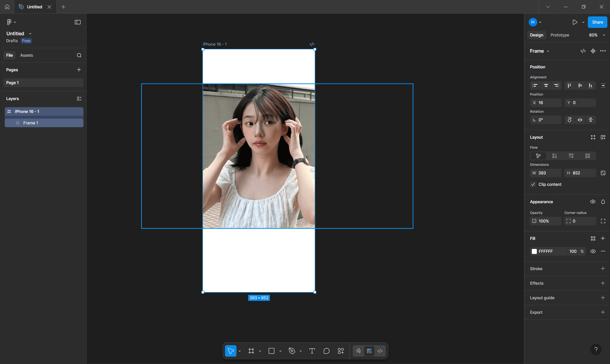Image resolution: width=610 pixels, height=364 pixels.
Task: Select the Frame tool in bottom toolbar
Action: 251,351
